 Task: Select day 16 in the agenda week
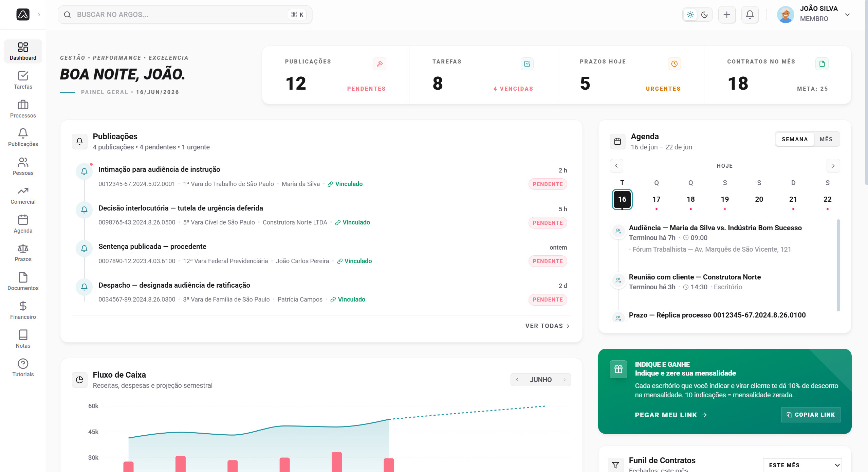tap(622, 199)
